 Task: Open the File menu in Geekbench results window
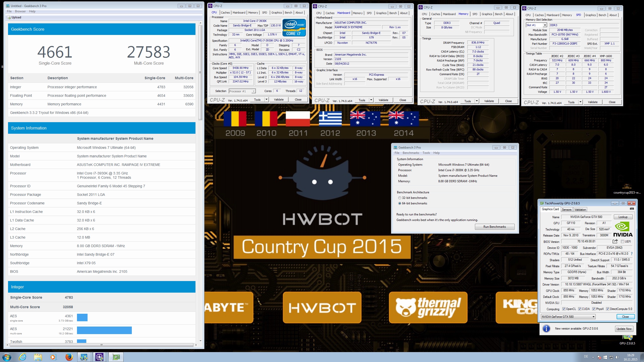[9, 11]
